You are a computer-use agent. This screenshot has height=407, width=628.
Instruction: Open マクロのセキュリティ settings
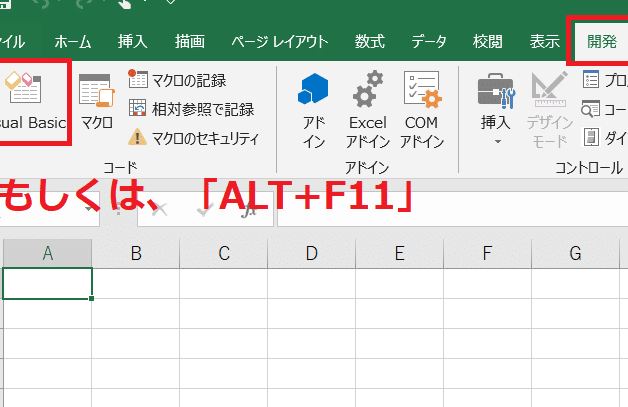[x=193, y=138]
